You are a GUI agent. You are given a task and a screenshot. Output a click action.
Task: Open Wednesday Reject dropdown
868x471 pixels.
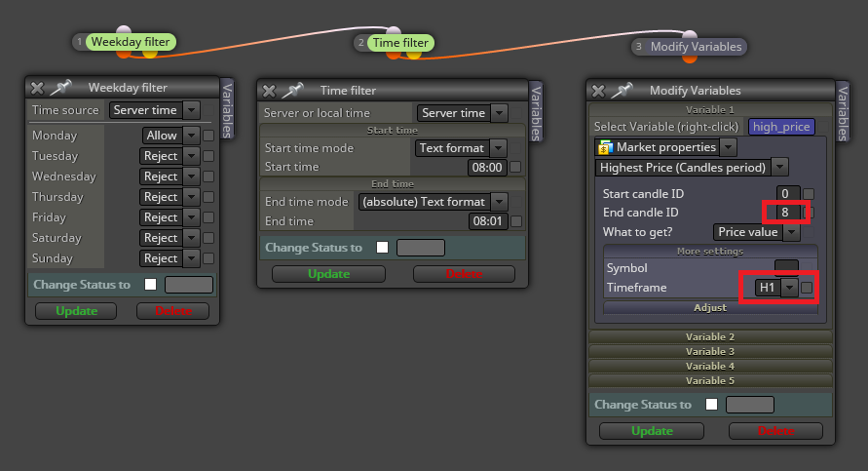(x=192, y=177)
